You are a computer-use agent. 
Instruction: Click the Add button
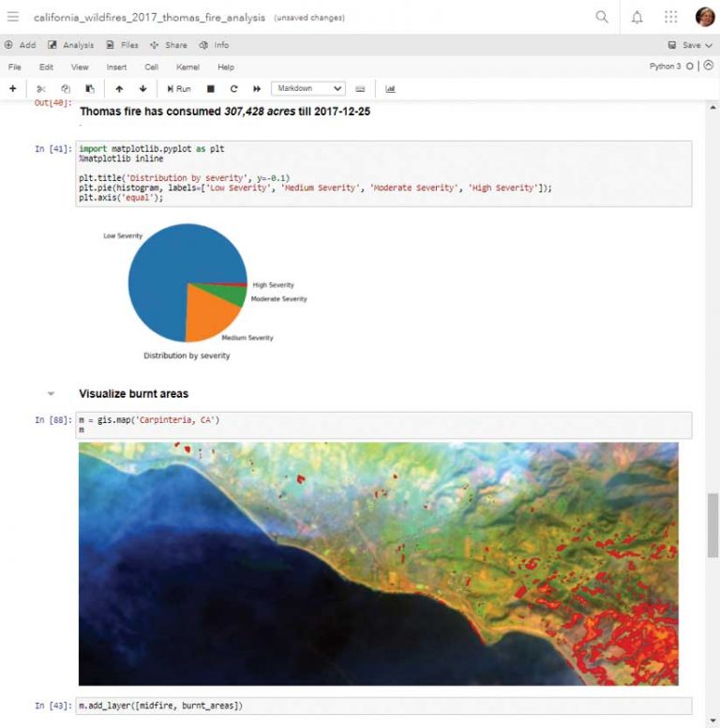tap(20, 45)
